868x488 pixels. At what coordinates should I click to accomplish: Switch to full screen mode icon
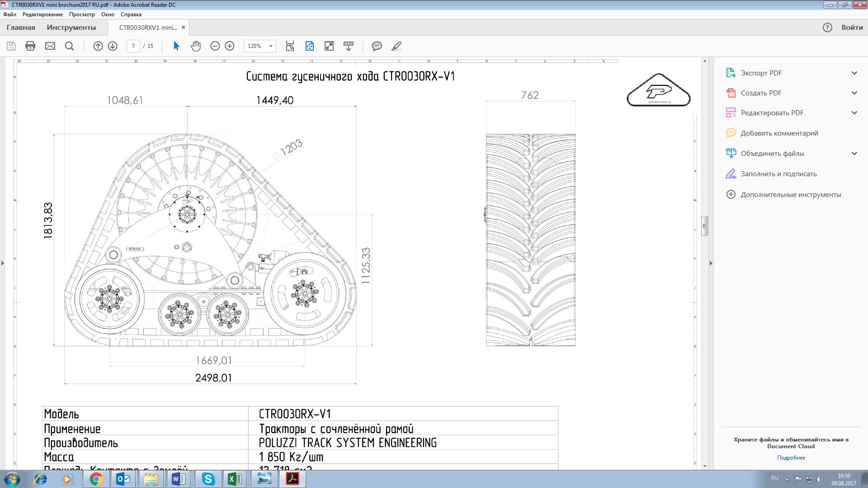point(329,46)
